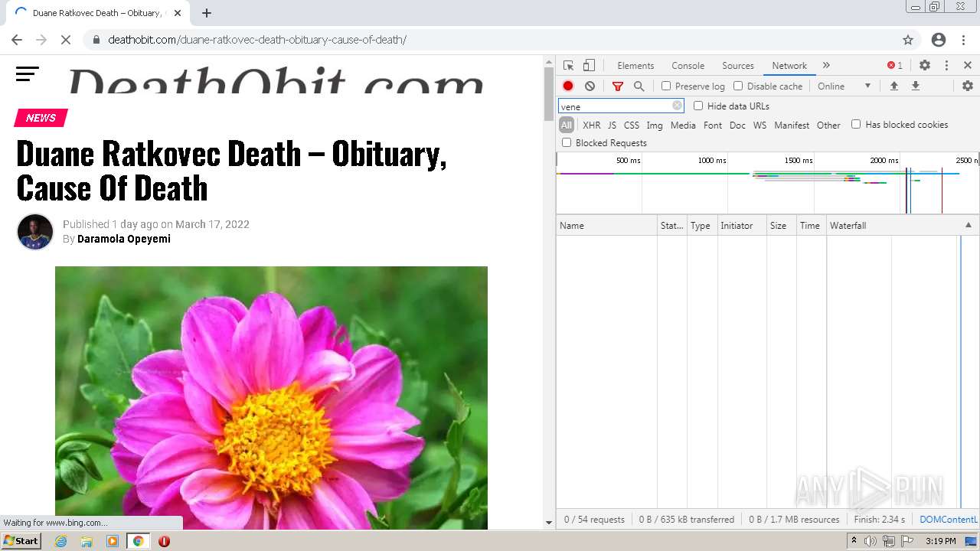Click the pink flower article image

coord(271,397)
